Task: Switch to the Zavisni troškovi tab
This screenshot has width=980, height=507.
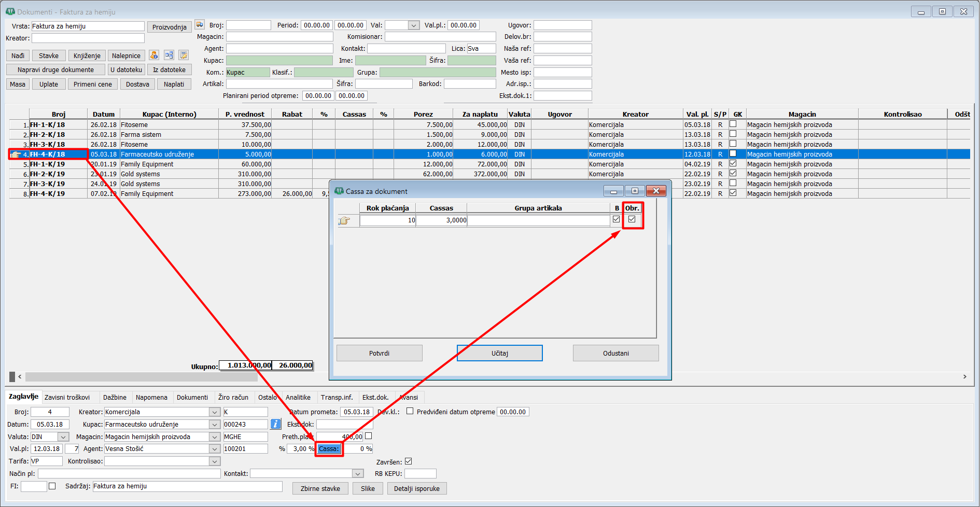Action: 67,398
